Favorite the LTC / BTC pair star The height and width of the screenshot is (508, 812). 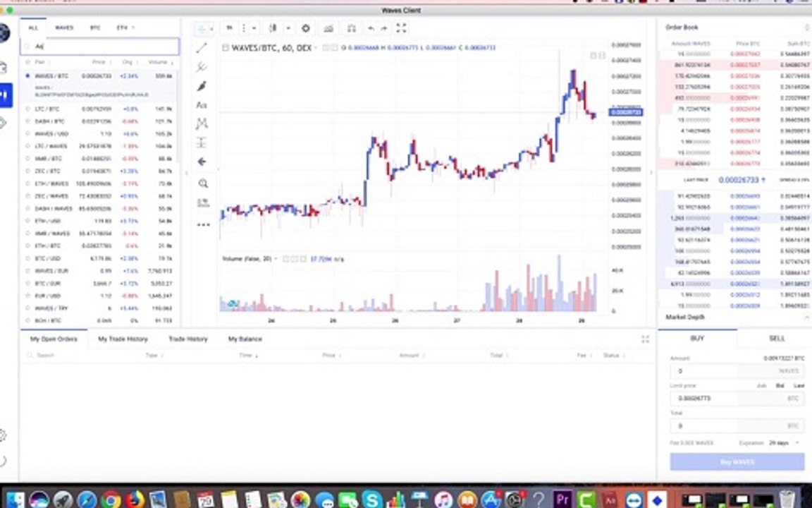pyautogui.click(x=28, y=109)
